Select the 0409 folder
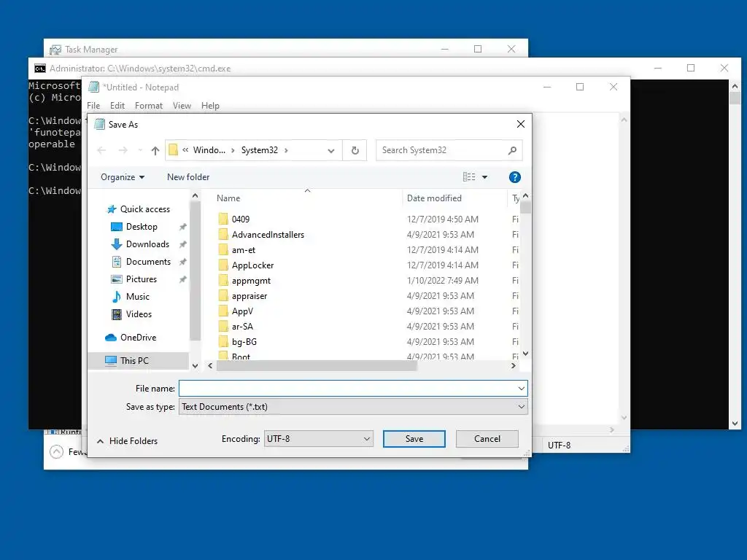Screen dimensions: 747x560 [x=241, y=219]
